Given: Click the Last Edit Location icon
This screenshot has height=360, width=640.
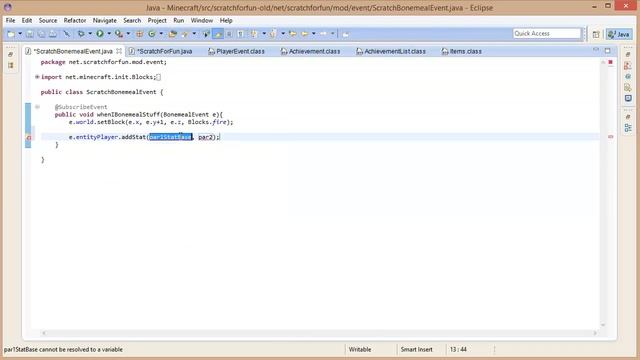Looking at the screenshot, I should coord(292,34).
